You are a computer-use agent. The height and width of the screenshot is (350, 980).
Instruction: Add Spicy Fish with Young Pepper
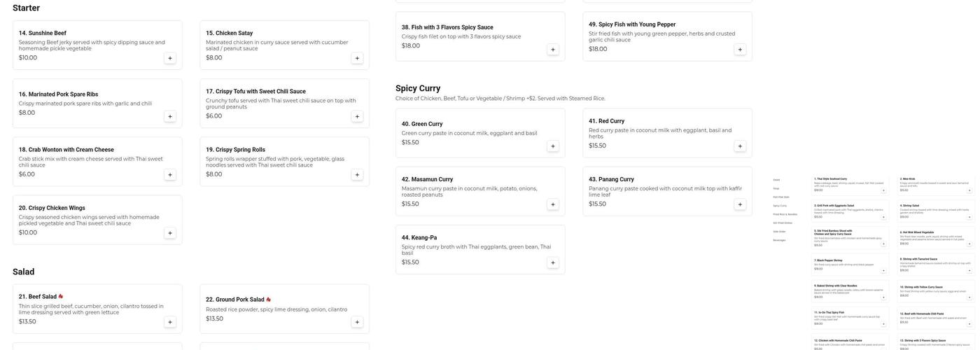pyautogui.click(x=740, y=50)
